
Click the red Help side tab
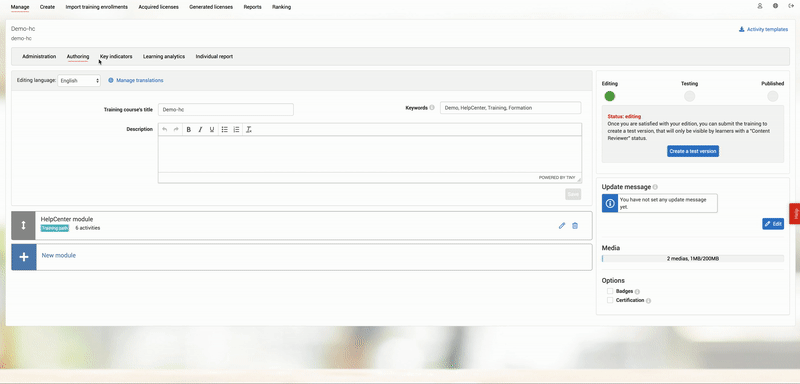click(795, 214)
